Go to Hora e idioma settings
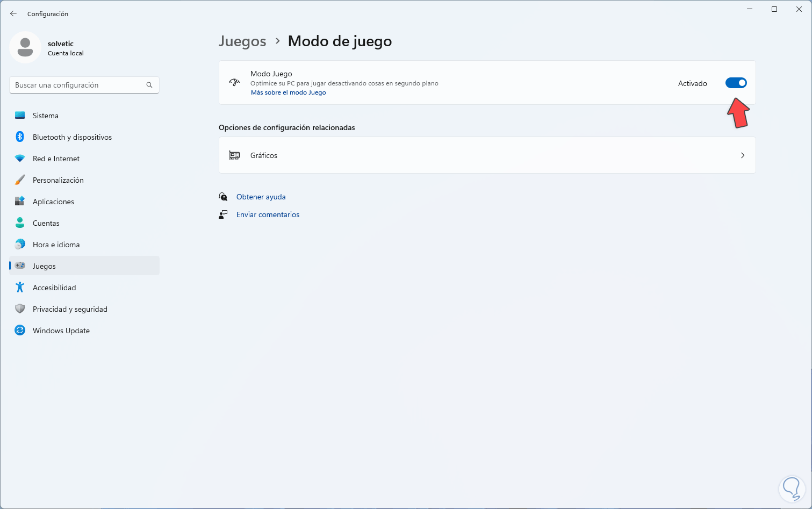 (x=56, y=245)
